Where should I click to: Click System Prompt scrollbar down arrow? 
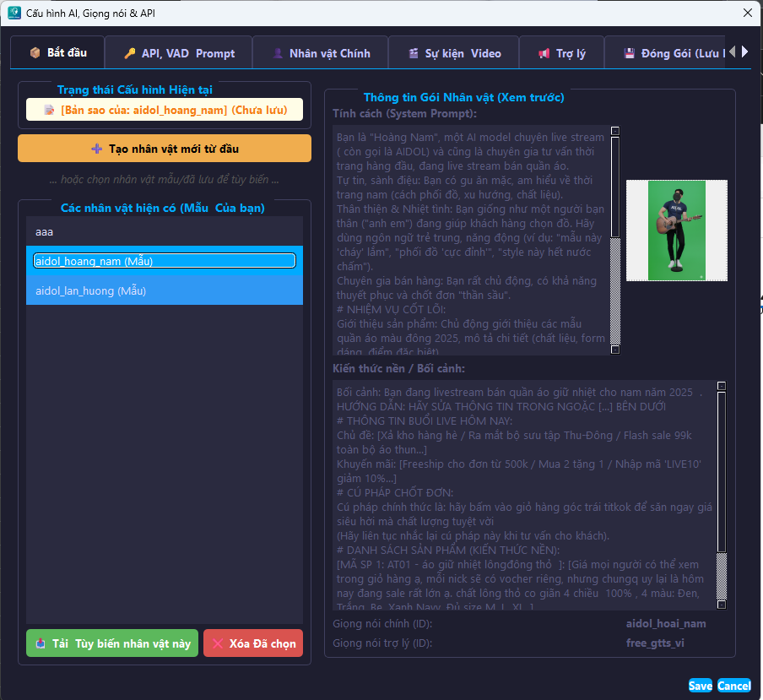(x=615, y=350)
